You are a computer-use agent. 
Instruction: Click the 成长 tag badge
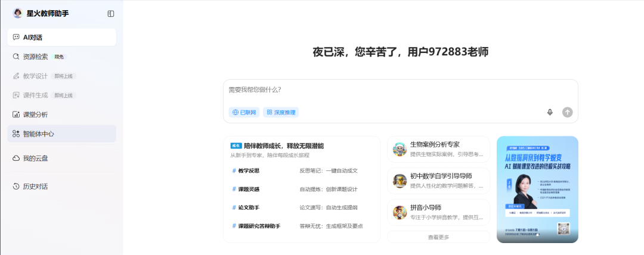point(236,146)
